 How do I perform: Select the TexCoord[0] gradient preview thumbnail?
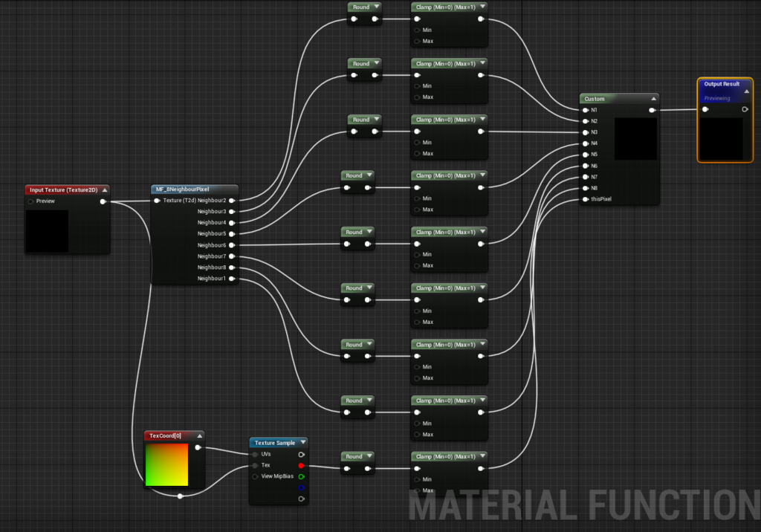[x=166, y=464]
